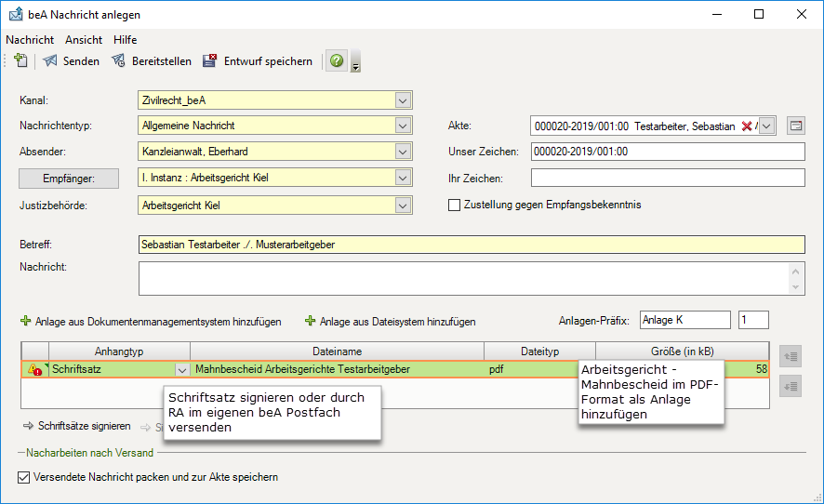Image resolution: width=824 pixels, height=504 pixels.
Task: Click into the Ihr Zeichen input field
Action: pos(667,178)
